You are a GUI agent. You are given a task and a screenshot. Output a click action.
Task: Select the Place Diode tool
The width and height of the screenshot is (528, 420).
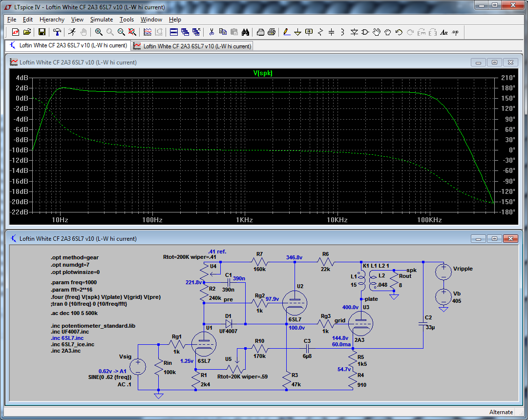click(x=354, y=32)
